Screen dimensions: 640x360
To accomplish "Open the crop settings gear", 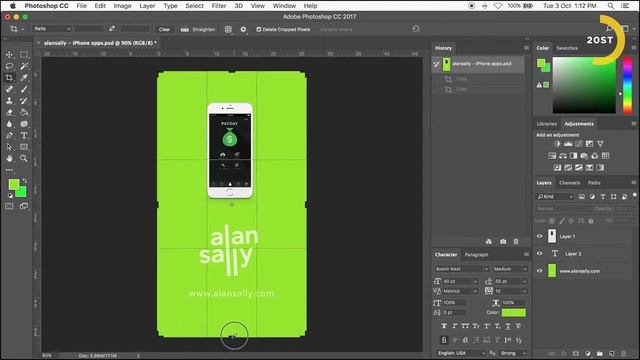I will 243,29.
